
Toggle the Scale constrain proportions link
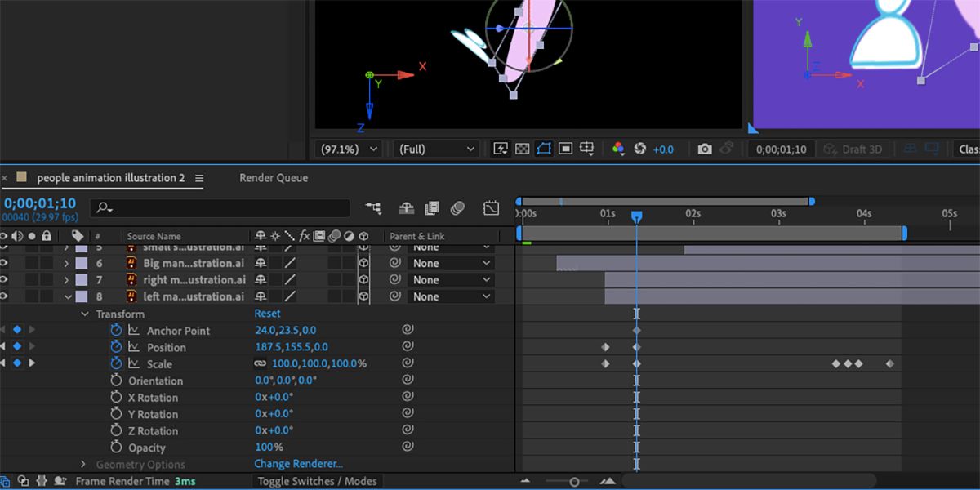point(261,364)
